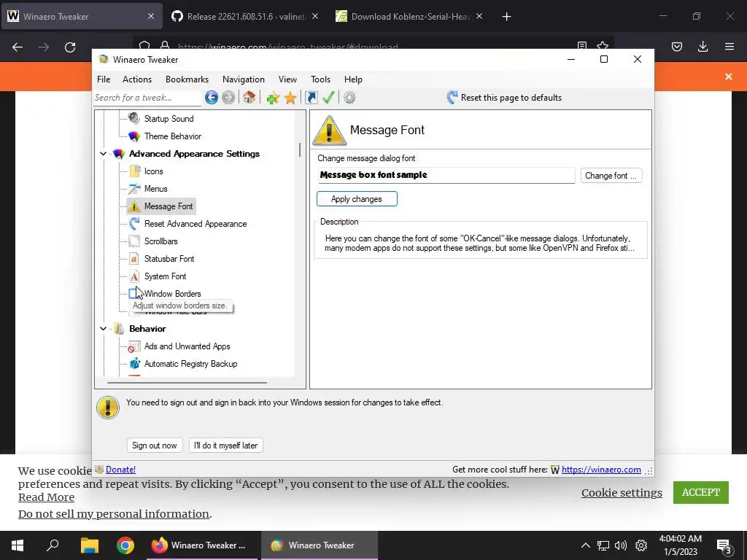Click the Scrollbars tree item icon
The width and height of the screenshot is (747, 560).
click(134, 241)
